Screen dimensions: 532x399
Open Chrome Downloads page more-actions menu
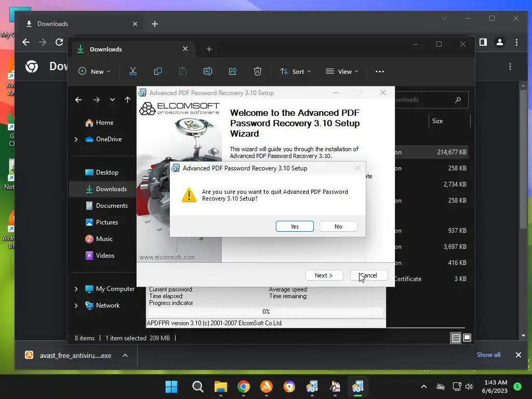(510, 66)
